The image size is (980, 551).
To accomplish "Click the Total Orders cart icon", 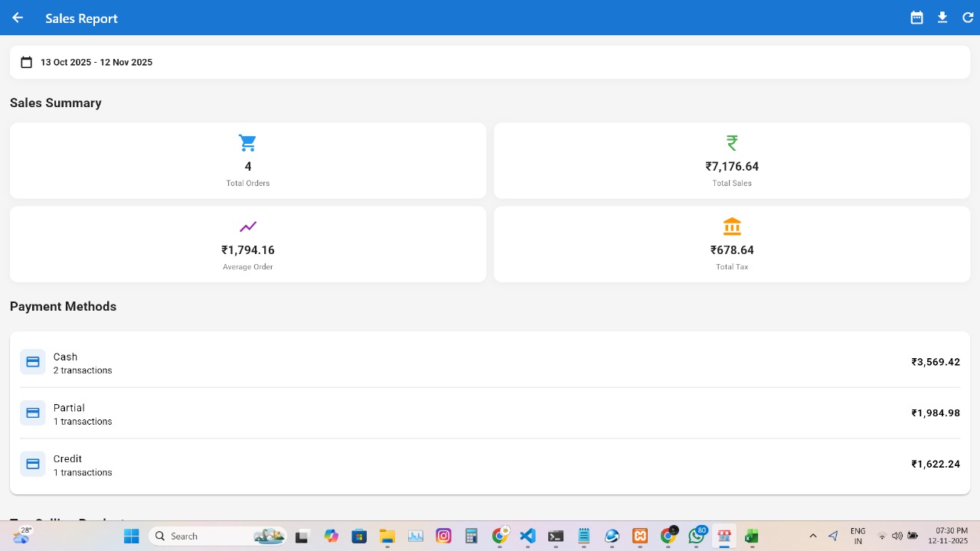I will point(247,143).
